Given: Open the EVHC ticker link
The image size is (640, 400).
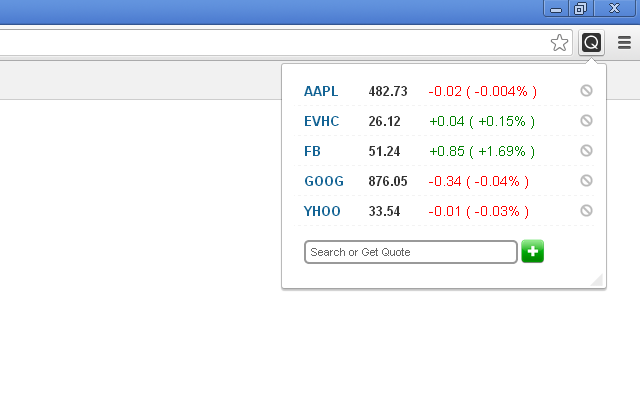Looking at the screenshot, I should click(x=322, y=121).
